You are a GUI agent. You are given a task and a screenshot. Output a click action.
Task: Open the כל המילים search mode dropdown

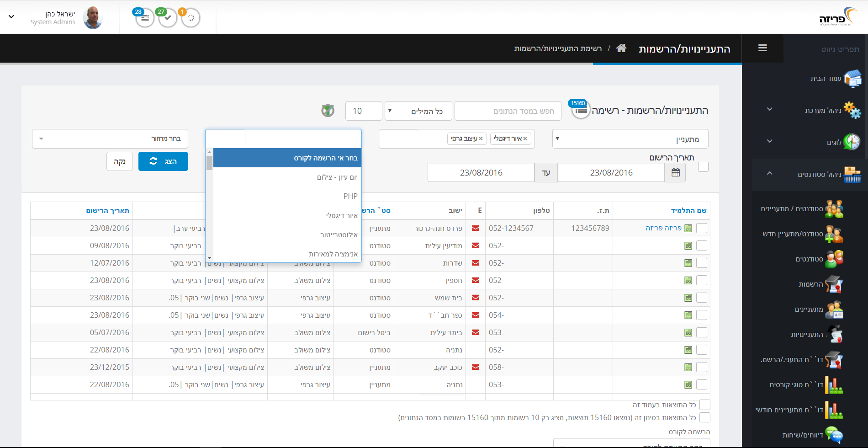pos(418,111)
